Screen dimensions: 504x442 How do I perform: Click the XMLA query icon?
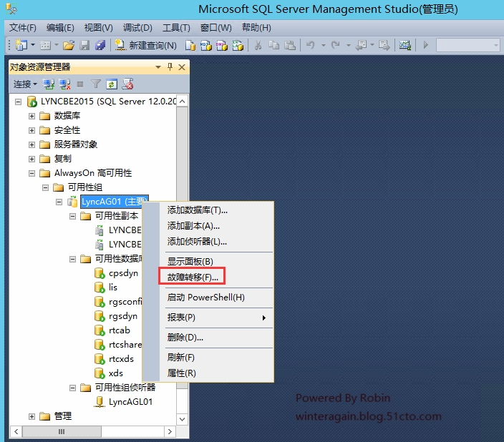pyautogui.click(x=238, y=45)
